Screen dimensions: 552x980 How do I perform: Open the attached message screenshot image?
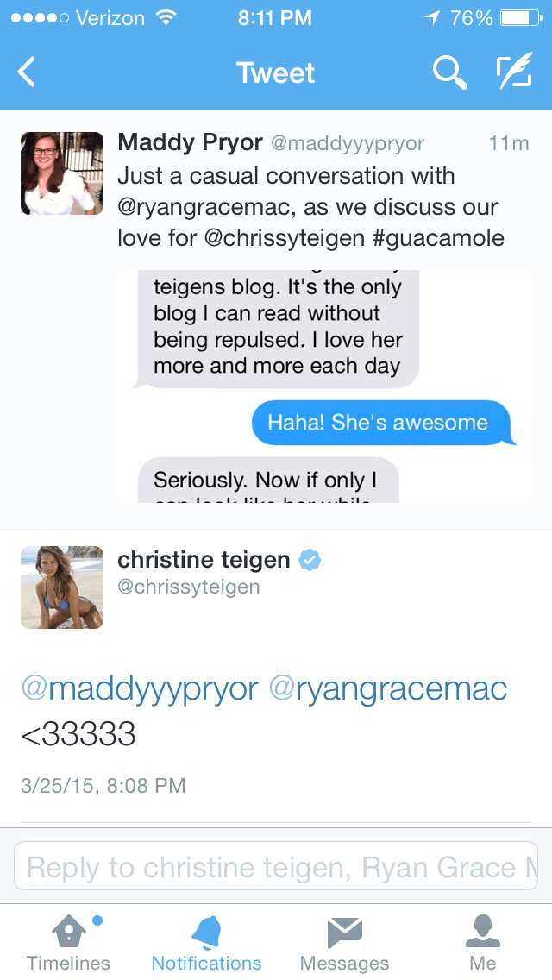324,386
